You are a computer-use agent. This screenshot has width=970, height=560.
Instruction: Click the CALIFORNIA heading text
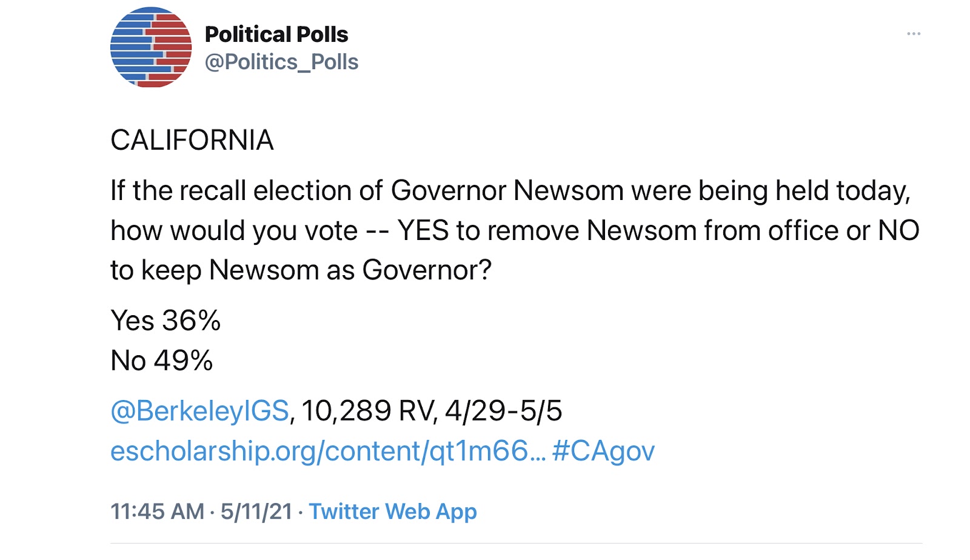192,140
